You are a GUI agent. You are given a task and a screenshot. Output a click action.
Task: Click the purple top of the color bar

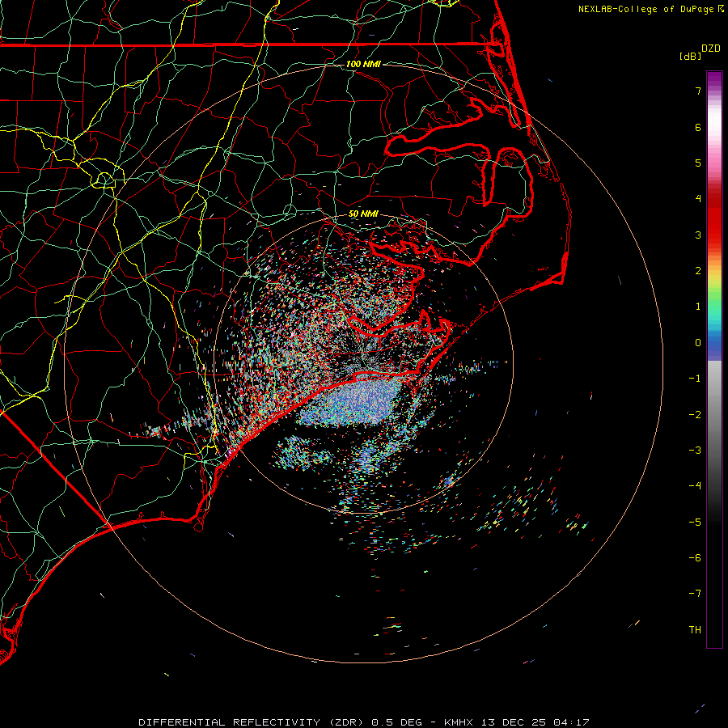pos(714,79)
